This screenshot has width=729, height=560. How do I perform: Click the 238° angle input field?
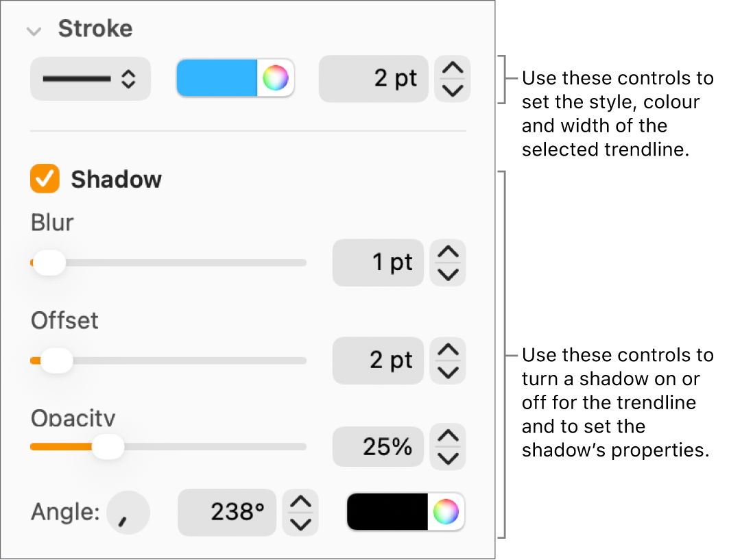[x=226, y=512]
